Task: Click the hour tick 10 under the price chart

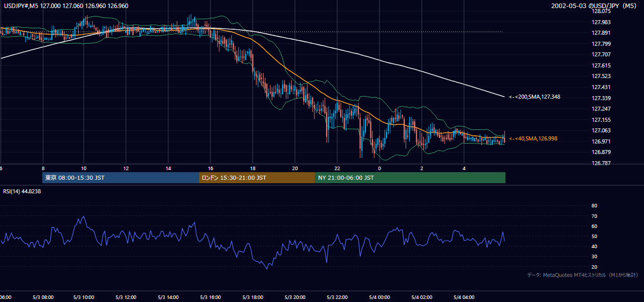Action: click(x=84, y=169)
